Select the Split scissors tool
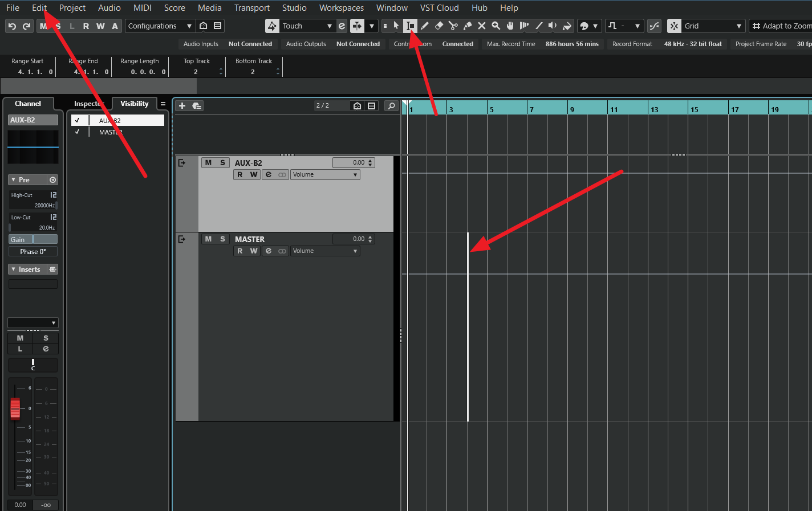This screenshot has width=812, height=511. click(453, 26)
